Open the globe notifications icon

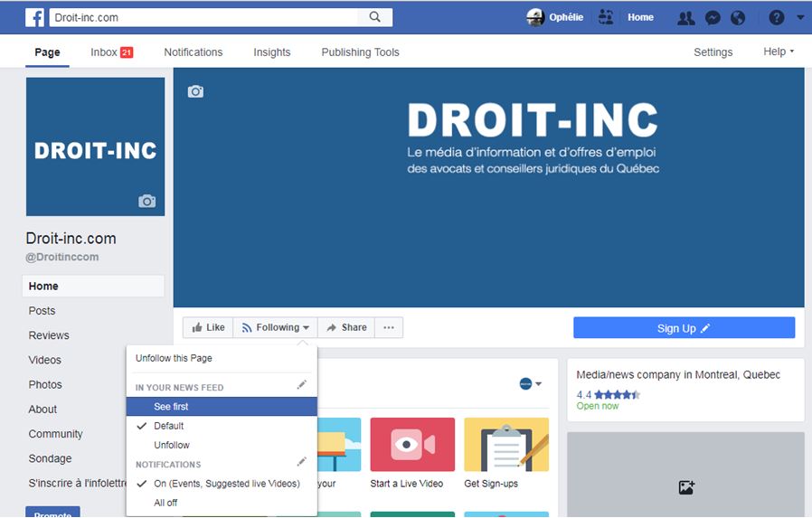(738, 17)
